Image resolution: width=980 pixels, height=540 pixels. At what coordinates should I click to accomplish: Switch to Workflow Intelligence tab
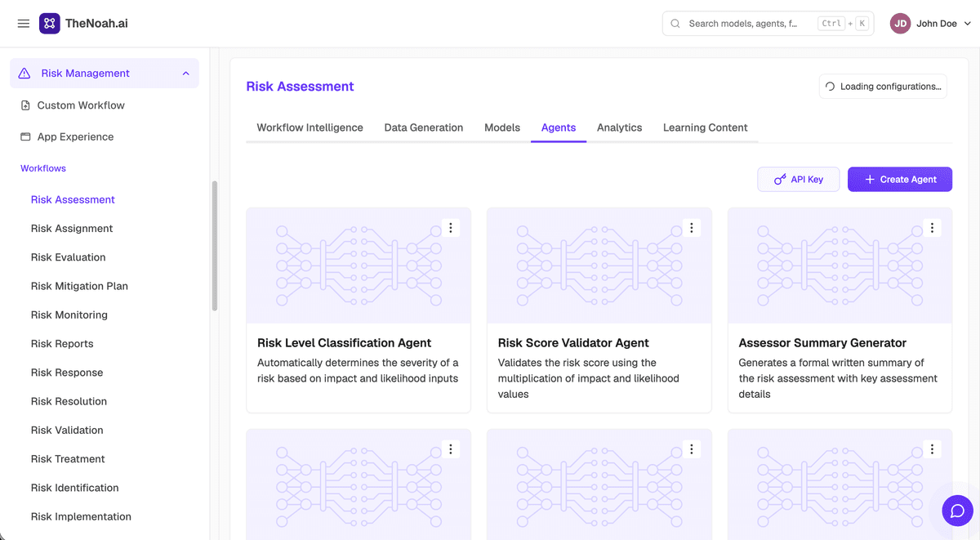[310, 127]
